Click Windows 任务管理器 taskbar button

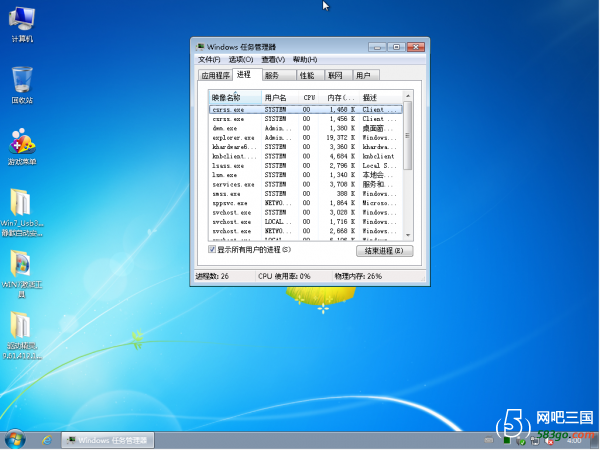(x=105, y=440)
